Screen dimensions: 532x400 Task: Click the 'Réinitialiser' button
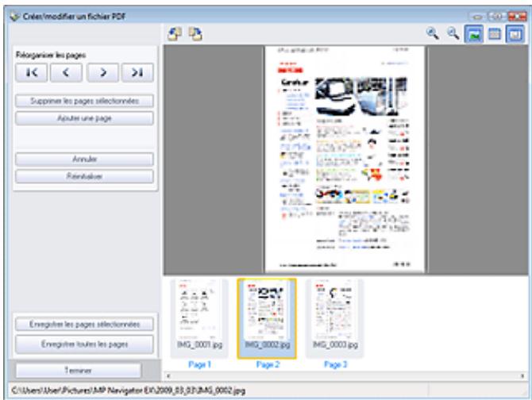[x=84, y=176]
